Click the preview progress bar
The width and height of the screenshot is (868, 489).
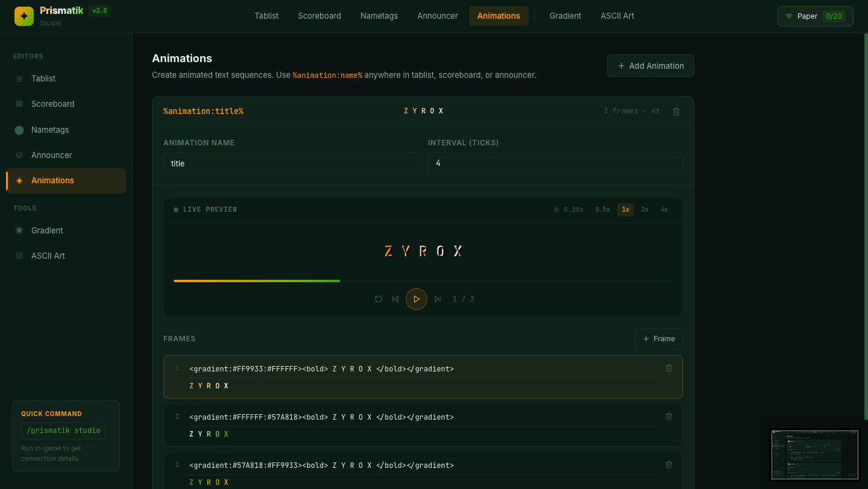tap(423, 281)
